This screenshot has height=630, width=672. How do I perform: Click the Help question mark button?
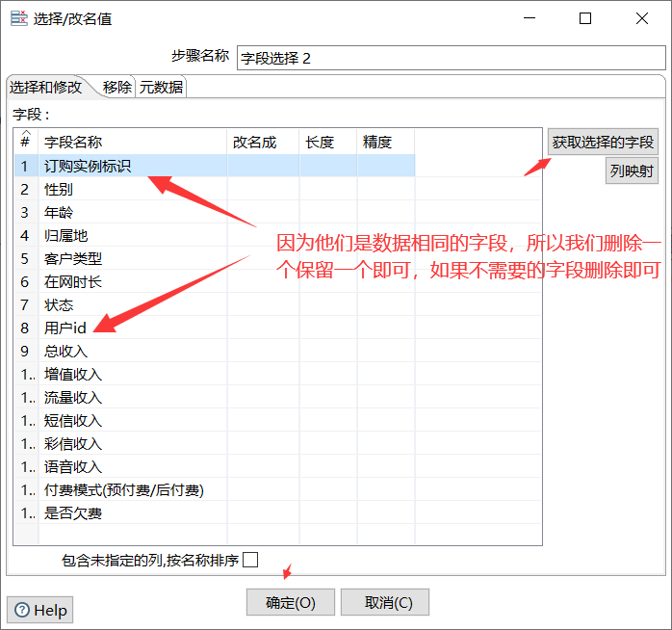point(39,610)
